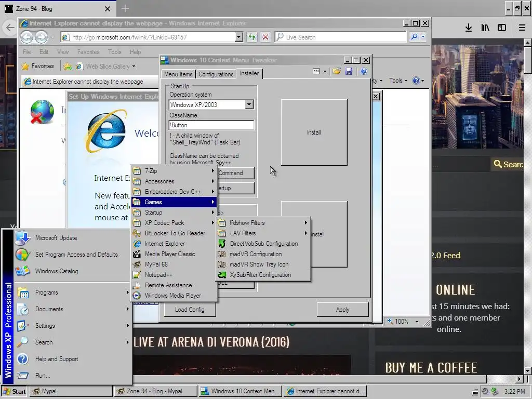This screenshot has height=399, width=532.
Task: Open Remote Assistance
Action: coord(175,285)
